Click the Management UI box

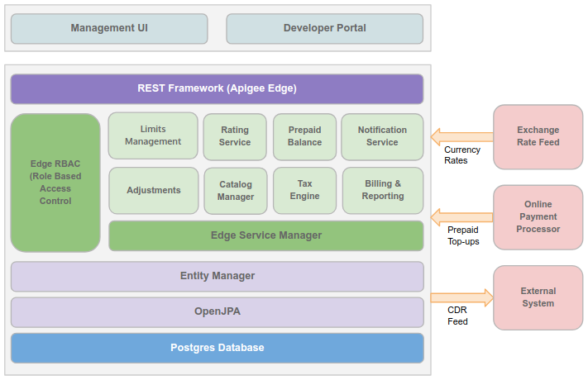pos(109,28)
